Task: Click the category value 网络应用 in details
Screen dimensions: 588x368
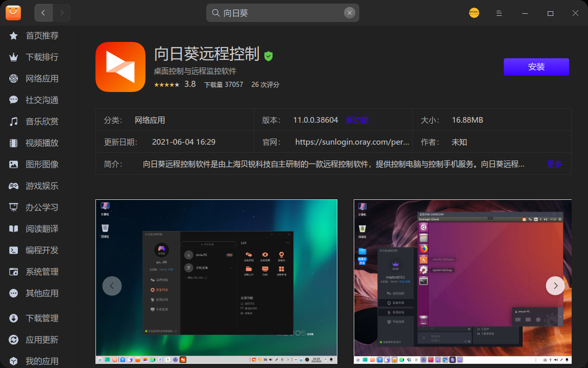Action: [150, 120]
